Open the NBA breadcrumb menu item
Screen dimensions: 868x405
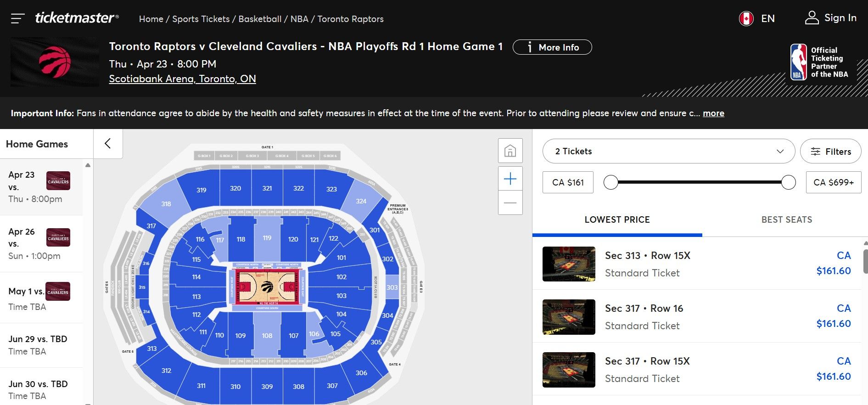[299, 19]
